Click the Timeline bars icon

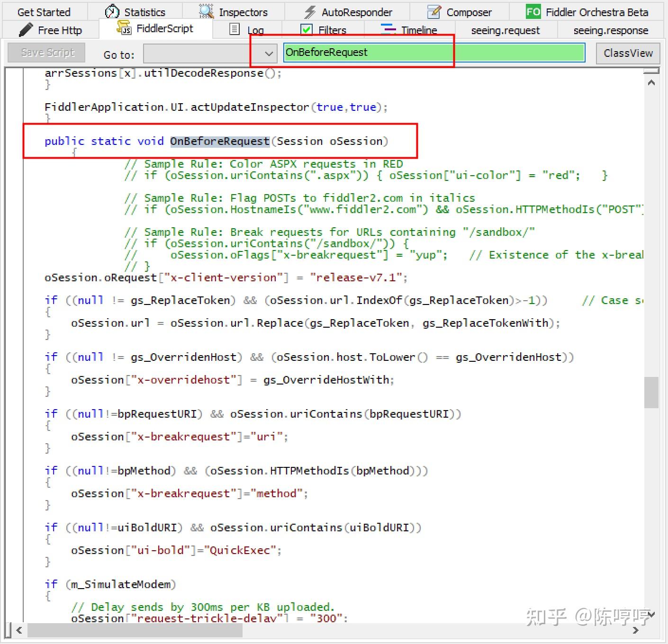(x=388, y=29)
